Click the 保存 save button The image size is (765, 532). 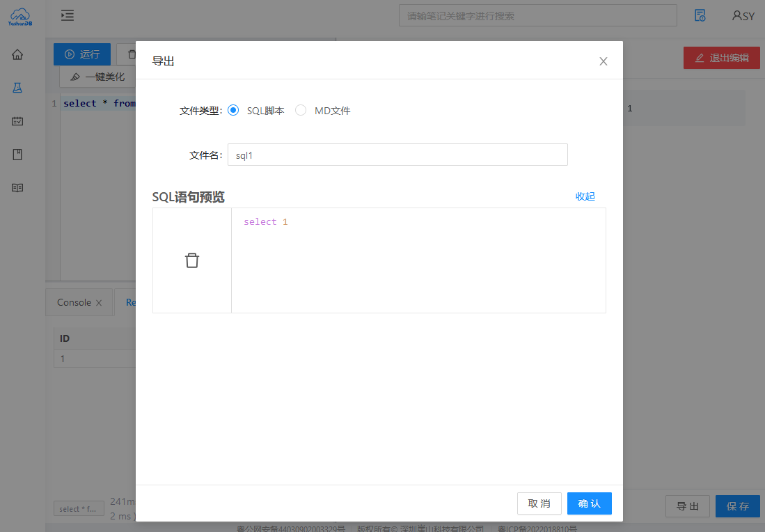[738, 506]
